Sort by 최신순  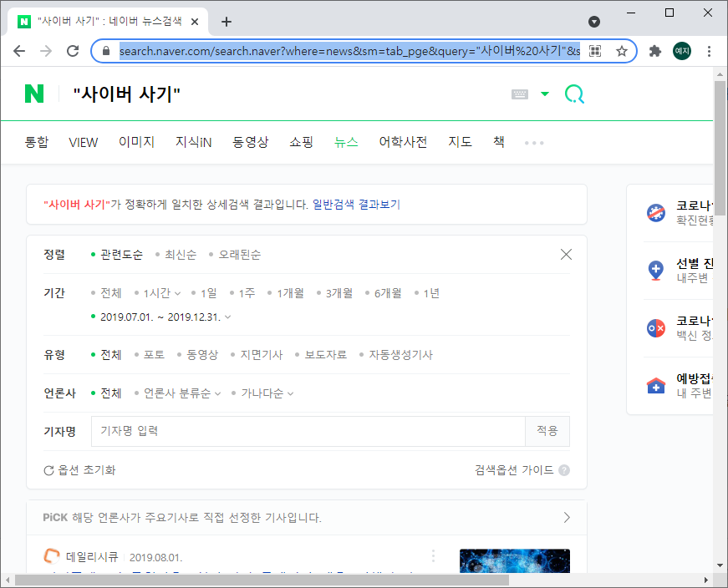[181, 254]
